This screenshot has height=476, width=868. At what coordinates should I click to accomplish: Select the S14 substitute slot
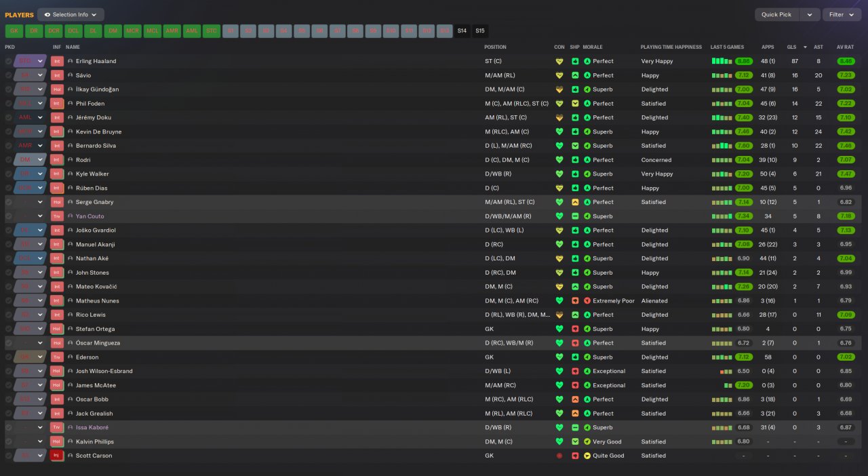pyautogui.click(x=462, y=31)
